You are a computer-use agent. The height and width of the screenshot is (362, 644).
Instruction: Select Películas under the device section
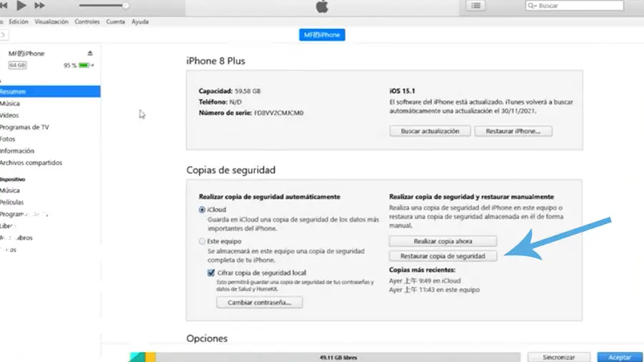click(12, 202)
